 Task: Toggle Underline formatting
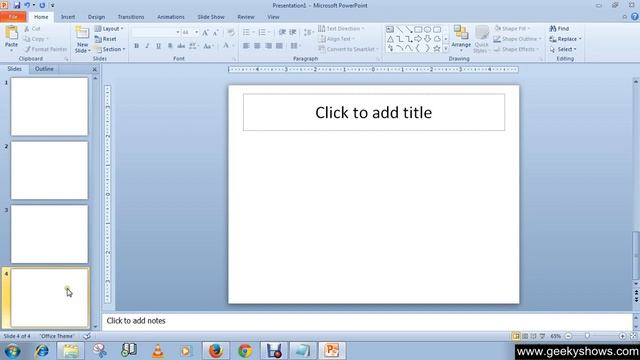click(x=158, y=46)
